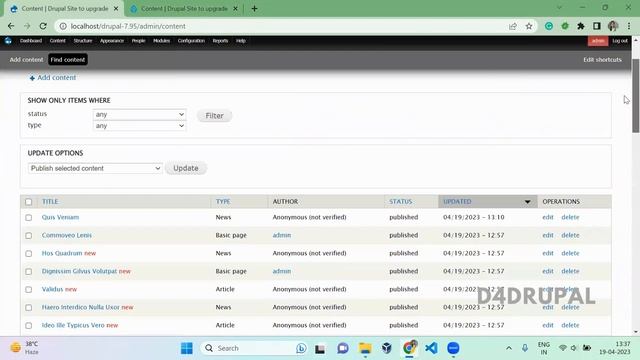Open the Task View taskbar icon
640x360 pixels.
(320, 348)
